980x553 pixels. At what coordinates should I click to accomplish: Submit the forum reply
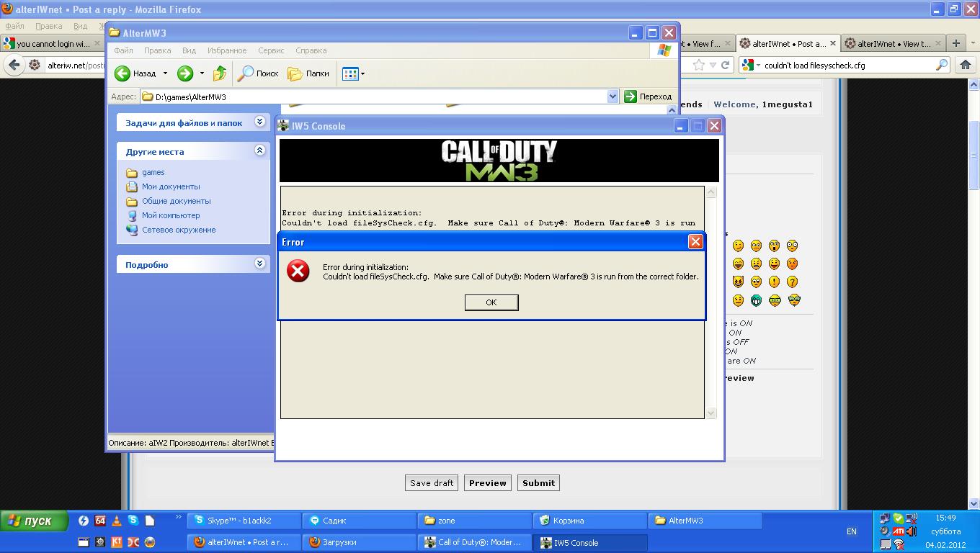click(538, 483)
